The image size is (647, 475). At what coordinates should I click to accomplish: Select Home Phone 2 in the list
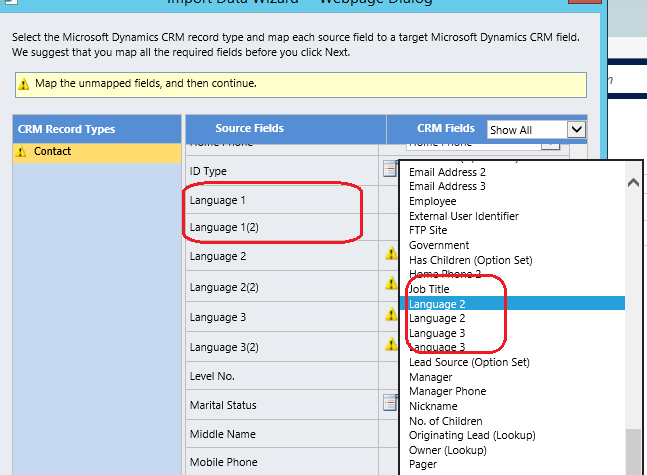coord(445,274)
